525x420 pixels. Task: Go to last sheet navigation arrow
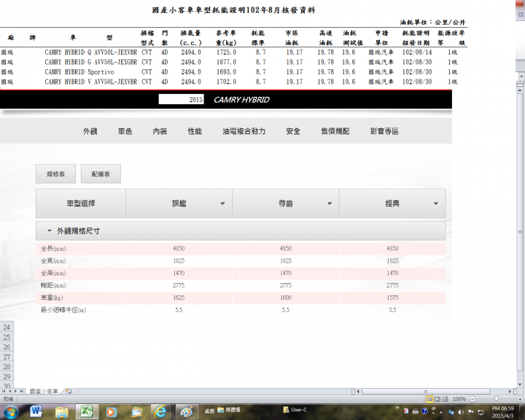[21, 391]
